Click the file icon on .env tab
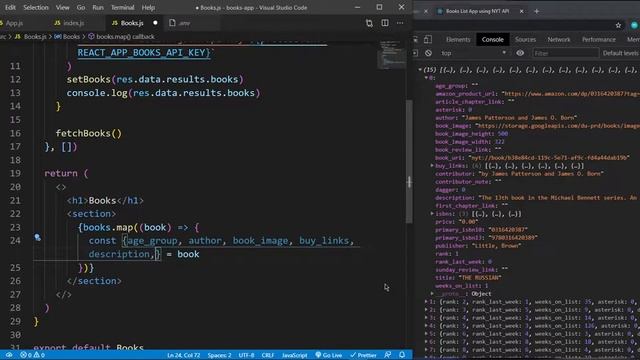The width and height of the screenshot is (640, 360). coord(172,23)
